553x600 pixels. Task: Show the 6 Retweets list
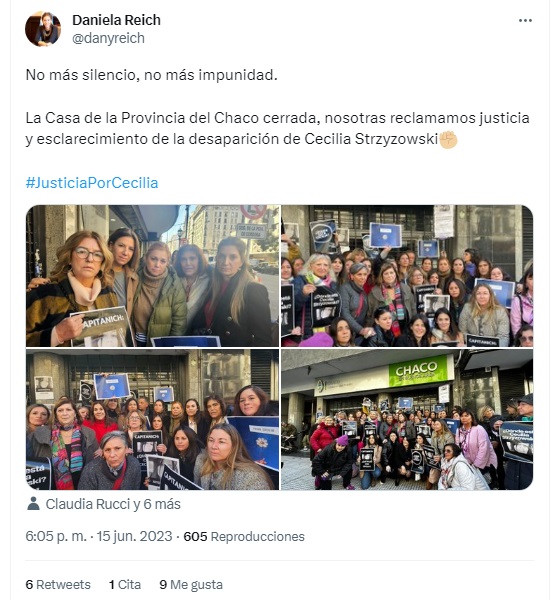58,584
